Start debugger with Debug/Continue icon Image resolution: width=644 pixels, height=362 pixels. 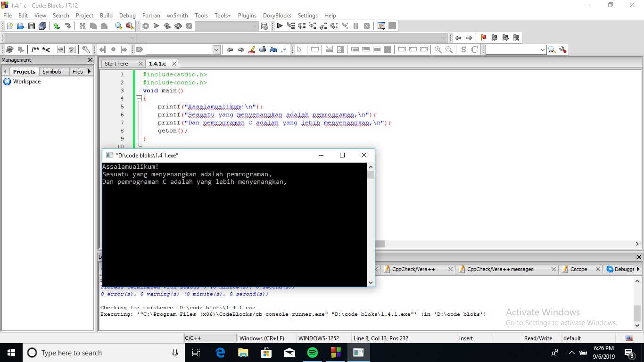(x=280, y=26)
